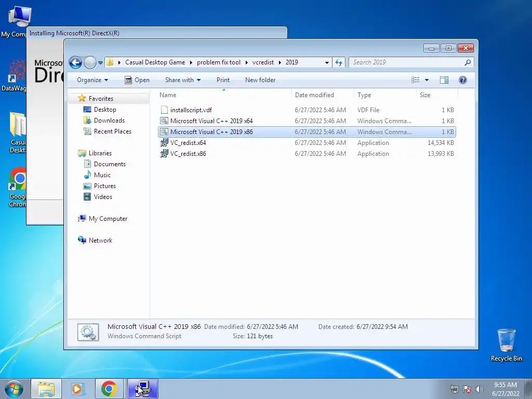This screenshot has height=399, width=532.
Task: Select Libraries in navigation pane
Action: (x=95, y=153)
